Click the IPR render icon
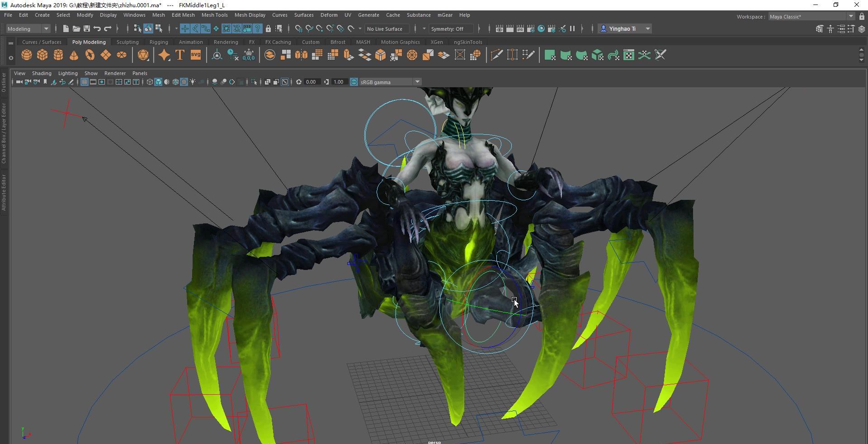Viewport: 868px width, 444px height. (x=520, y=28)
